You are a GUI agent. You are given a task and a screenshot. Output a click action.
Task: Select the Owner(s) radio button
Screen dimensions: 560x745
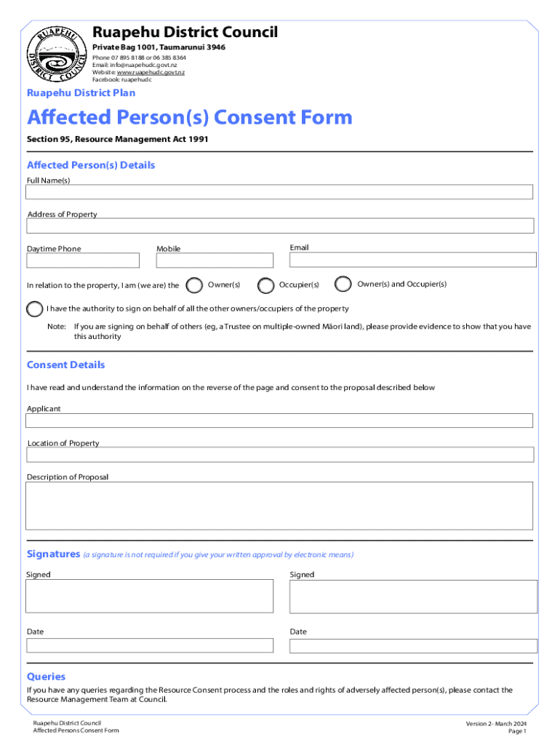(195, 285)
